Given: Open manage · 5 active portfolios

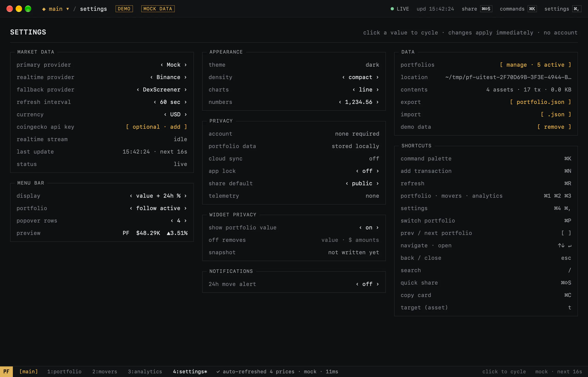Looking at the screenshot, I should click(535, 65).
